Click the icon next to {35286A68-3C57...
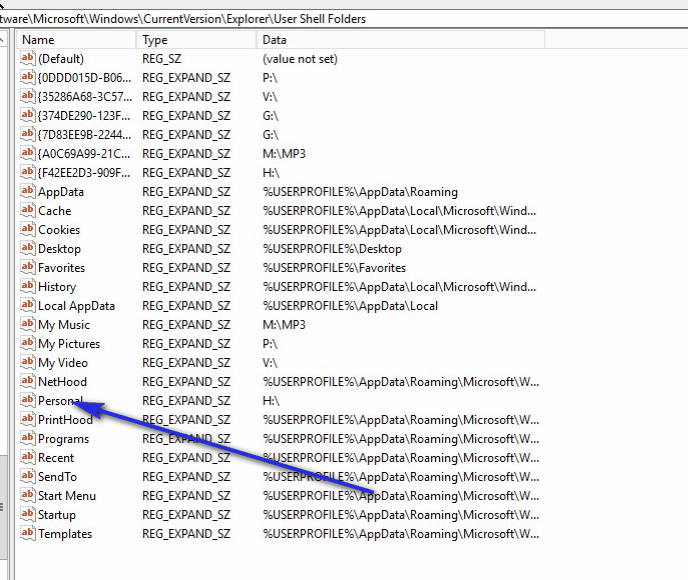688x580 pixels. [28, 96]
